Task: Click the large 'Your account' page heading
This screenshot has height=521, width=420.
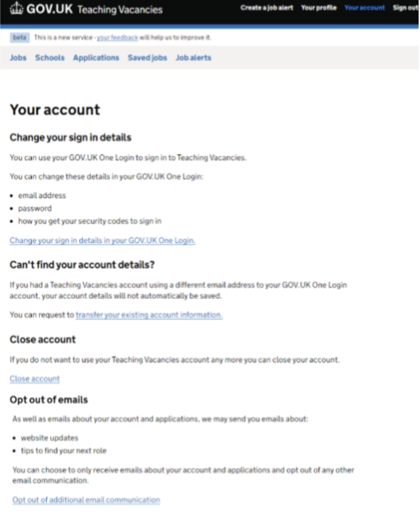Action: click(x=55, y=110)
